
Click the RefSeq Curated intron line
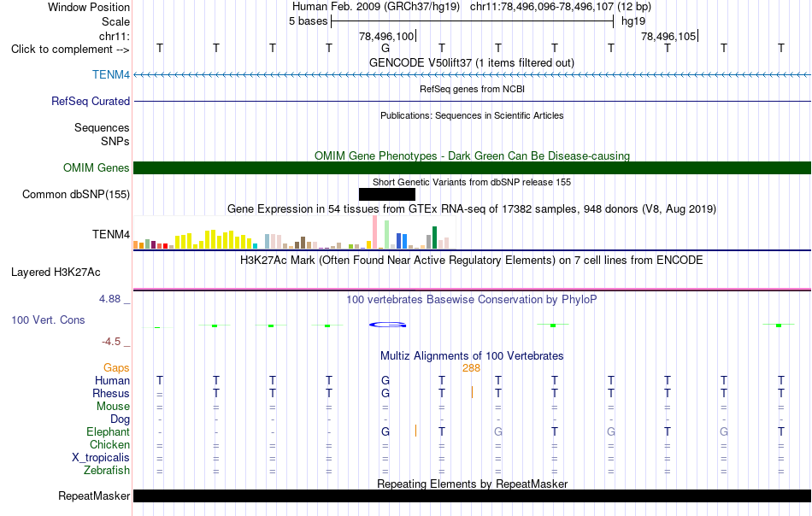pyautogui.click(x=472, y=101)
